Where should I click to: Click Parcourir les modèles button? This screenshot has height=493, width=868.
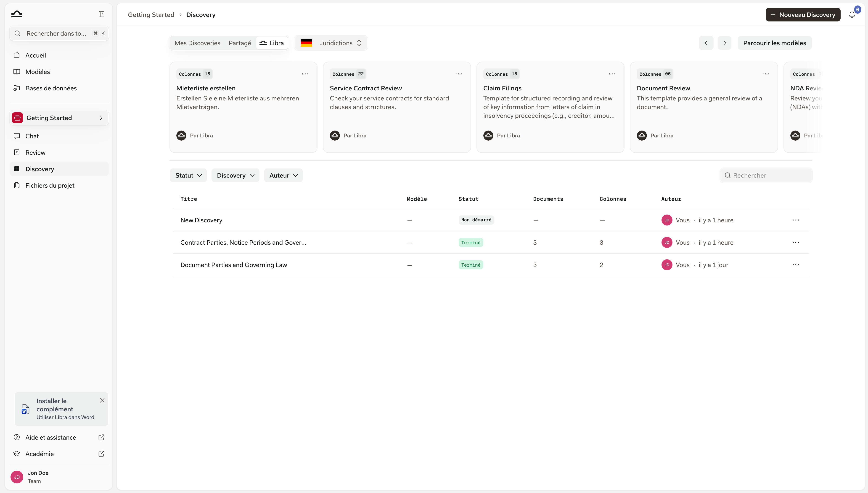pos(775,43)
